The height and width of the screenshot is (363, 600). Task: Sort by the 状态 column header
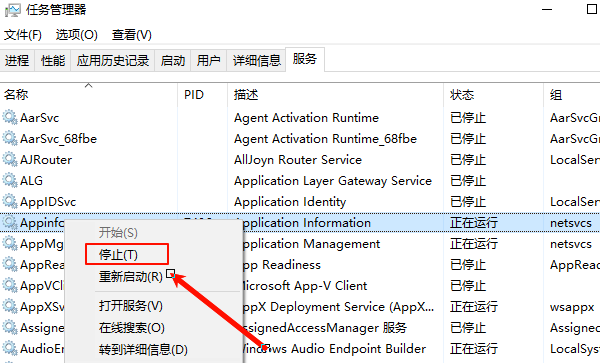point(462,94)
